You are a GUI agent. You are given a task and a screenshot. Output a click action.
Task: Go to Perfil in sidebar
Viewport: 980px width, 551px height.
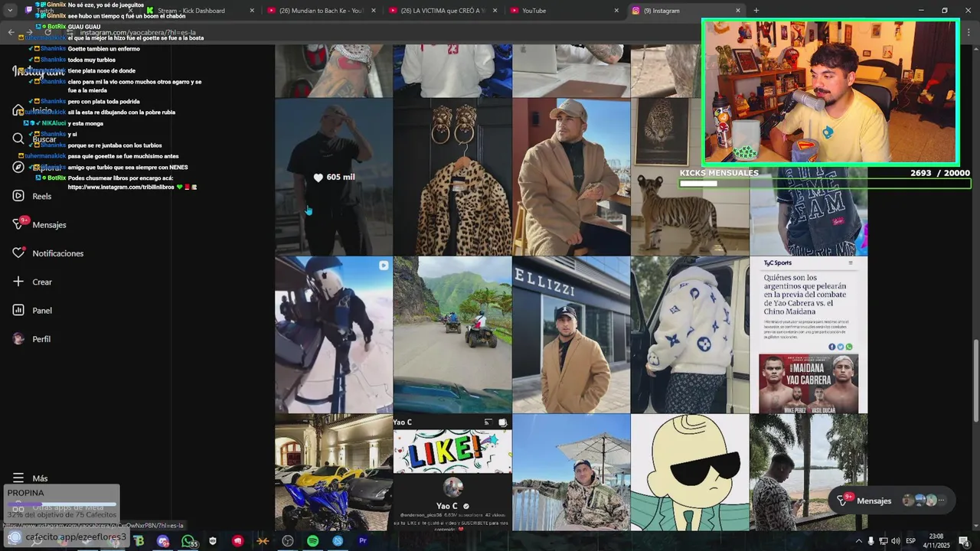[32, 339]
